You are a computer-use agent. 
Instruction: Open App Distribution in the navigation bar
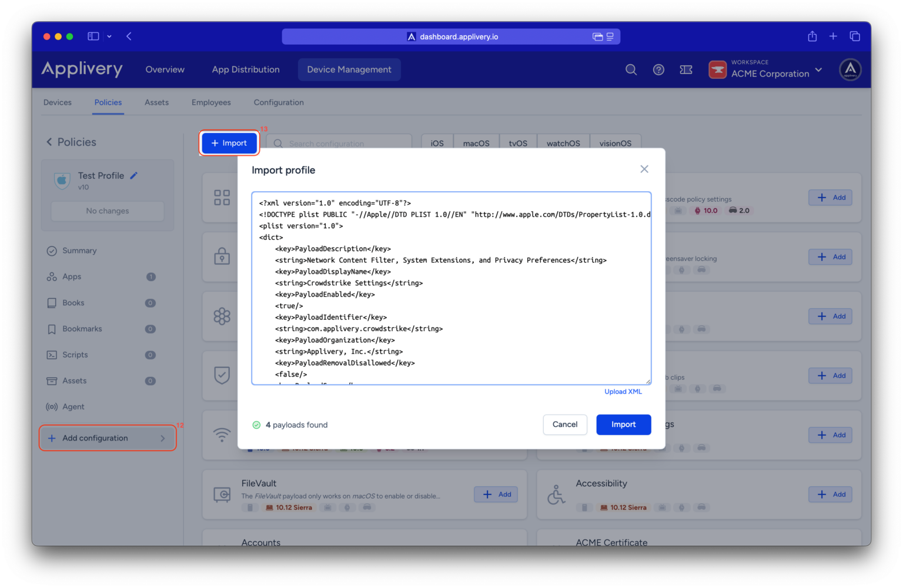point(246,69)
